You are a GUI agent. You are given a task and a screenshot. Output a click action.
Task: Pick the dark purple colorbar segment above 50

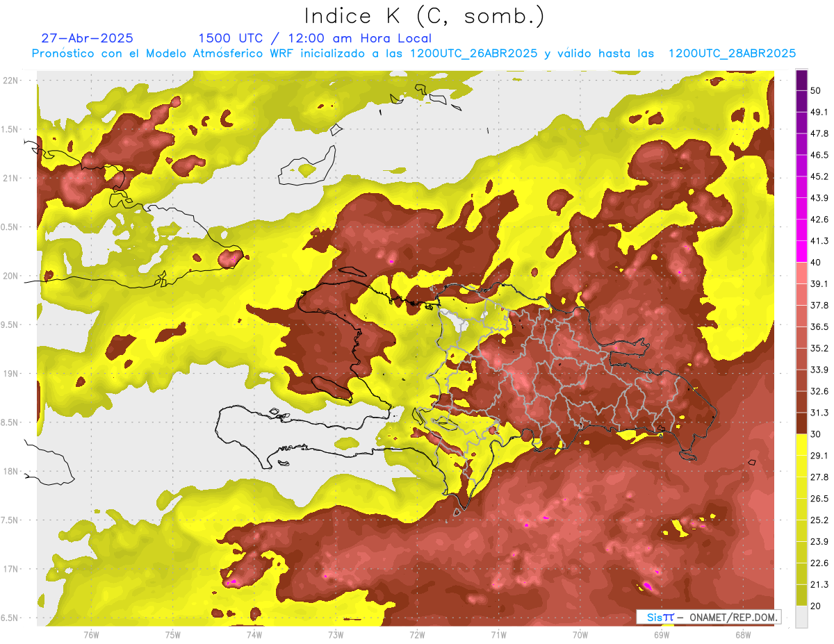pyautogui.click(x=801, y=80)
